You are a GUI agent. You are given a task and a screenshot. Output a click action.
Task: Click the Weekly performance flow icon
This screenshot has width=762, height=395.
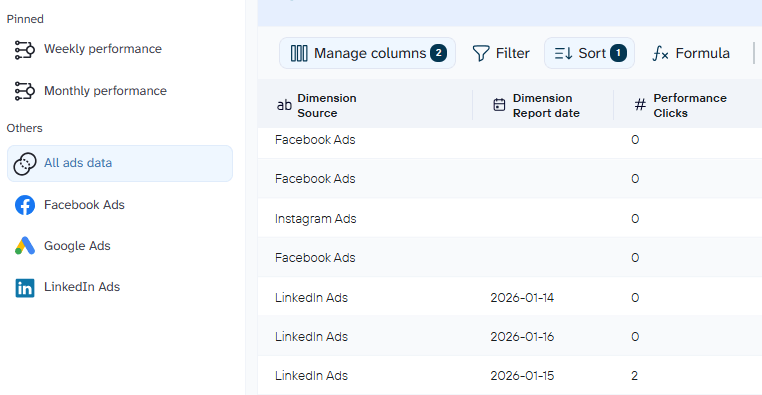tap(24, 50)
